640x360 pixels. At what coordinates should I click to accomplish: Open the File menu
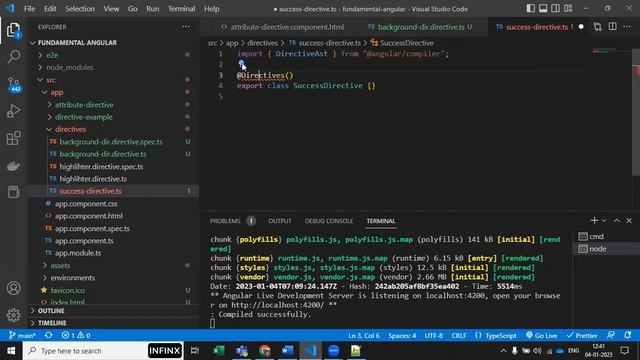(x=29, y=9)
